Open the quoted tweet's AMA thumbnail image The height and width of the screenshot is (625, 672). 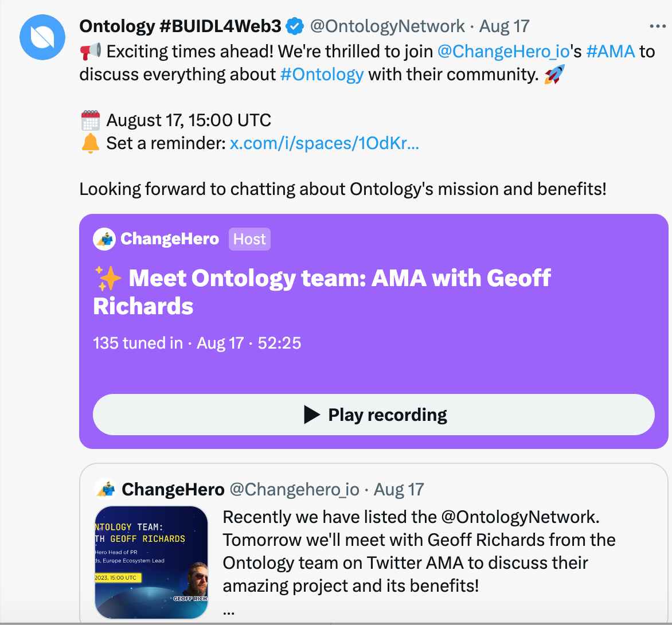(151, 562)
